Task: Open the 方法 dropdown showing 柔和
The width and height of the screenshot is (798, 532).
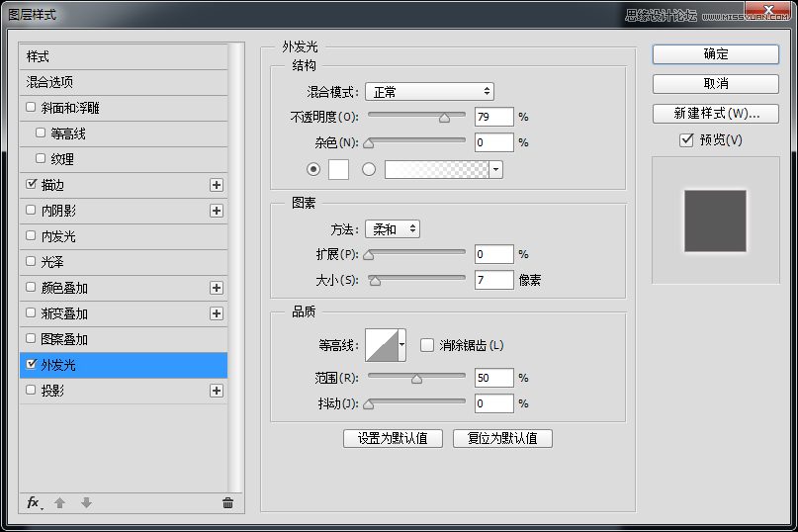Action: pyautogui.click(x=393, y=229)
